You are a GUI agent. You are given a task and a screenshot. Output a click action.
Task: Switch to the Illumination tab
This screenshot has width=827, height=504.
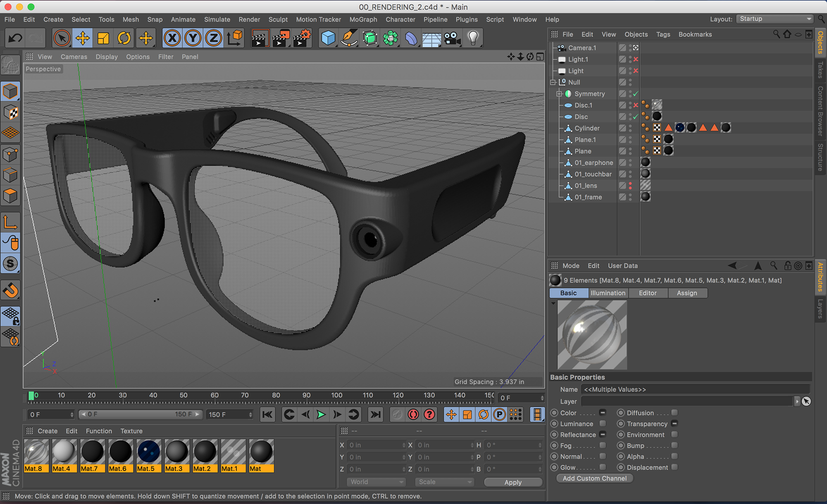tap(608, 293)
